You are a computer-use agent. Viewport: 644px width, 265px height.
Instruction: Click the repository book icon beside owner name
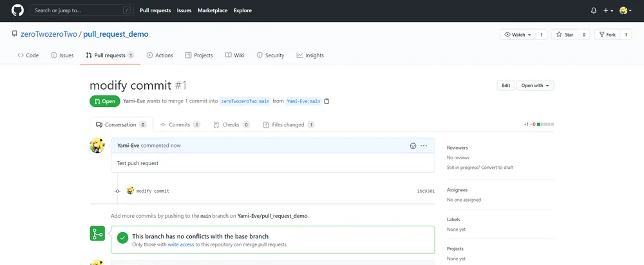(15, 34)
